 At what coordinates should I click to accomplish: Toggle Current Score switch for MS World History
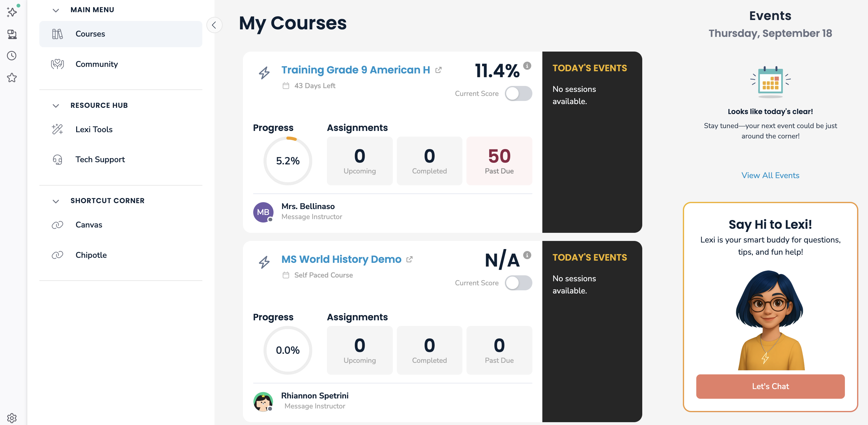coord(518,283)
